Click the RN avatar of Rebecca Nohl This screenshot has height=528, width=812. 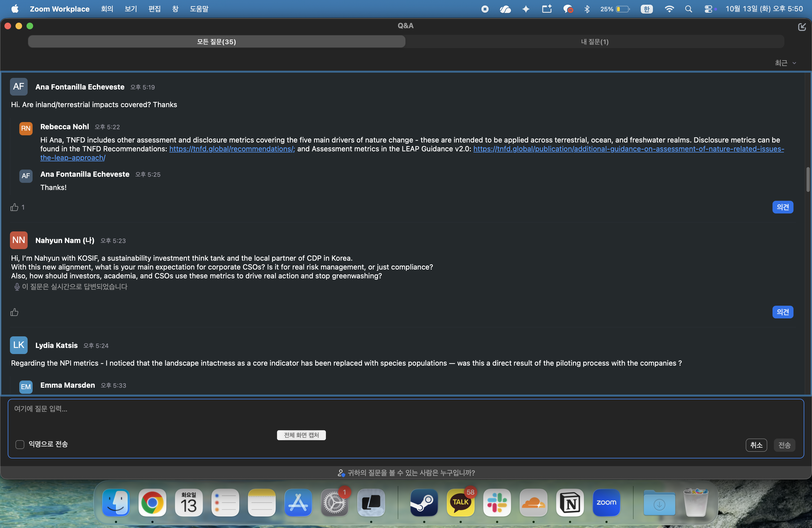(x=26, y=129)
